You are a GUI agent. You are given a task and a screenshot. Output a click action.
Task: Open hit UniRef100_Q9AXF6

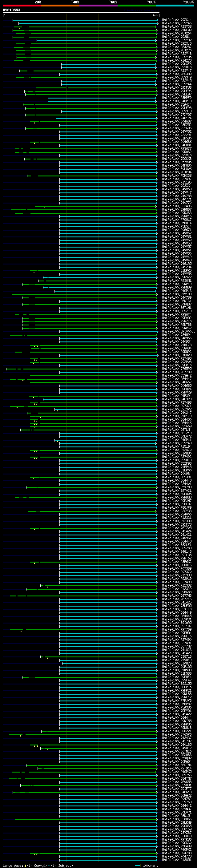(x=176, y=64)
